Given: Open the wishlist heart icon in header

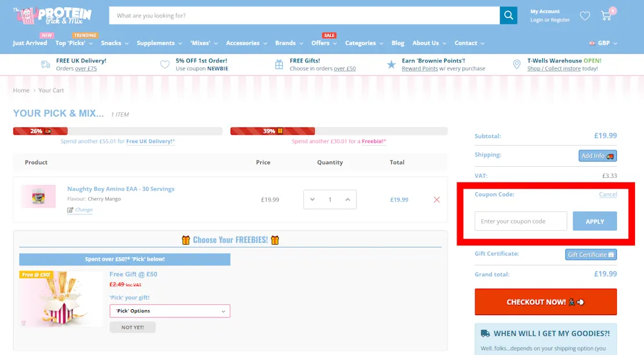Looking at the screenshot, I should (x=585, y=15).
